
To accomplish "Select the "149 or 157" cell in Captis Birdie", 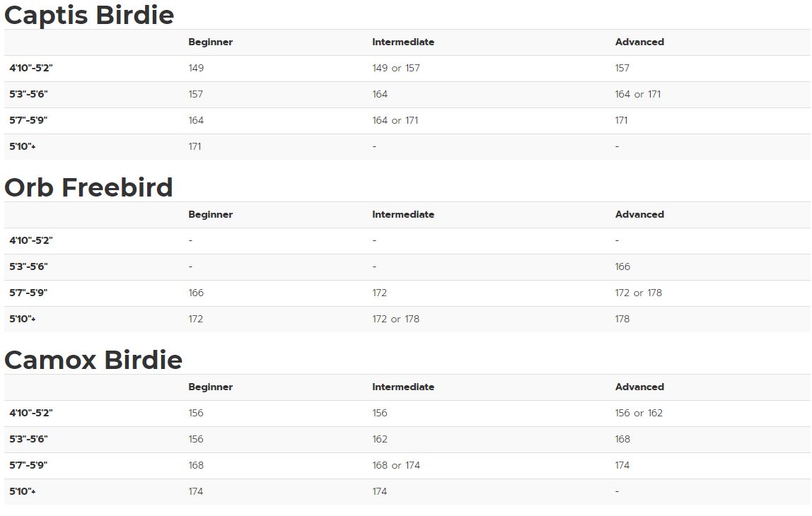I will tap(396, 69).
